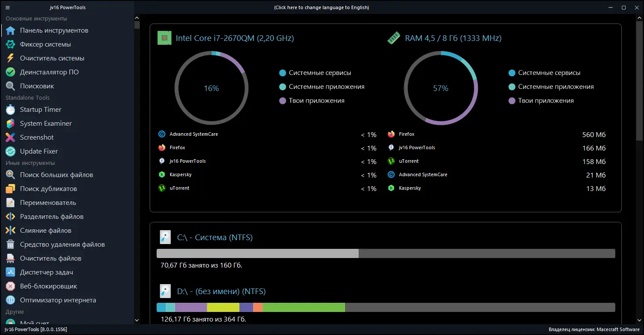The image size is (644, 335).
Task: Click the main panel scroll up arrow
Action: tap(639, 18)
